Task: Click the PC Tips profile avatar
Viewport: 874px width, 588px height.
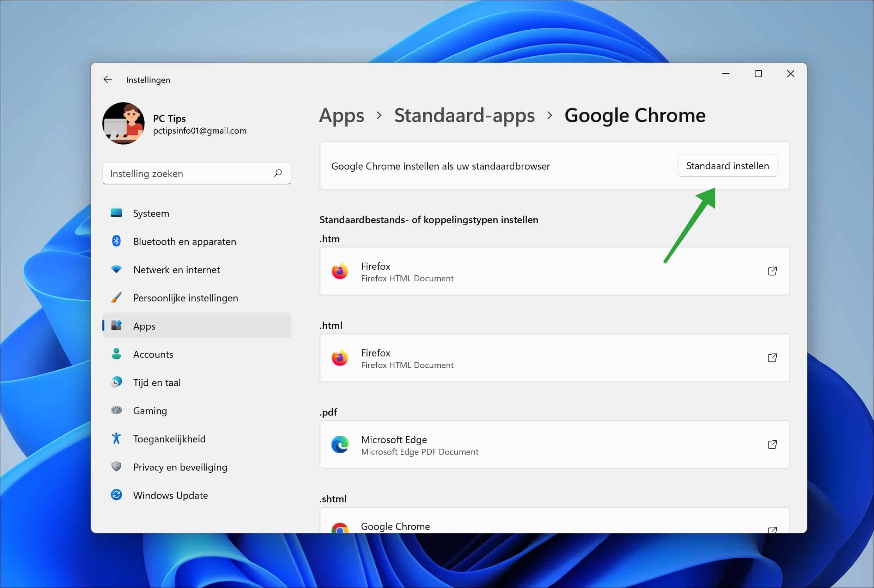Action: (x=124, y=124)
